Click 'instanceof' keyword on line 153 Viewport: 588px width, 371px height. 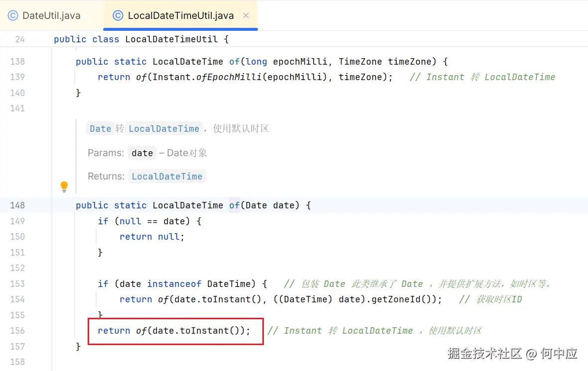(174, 283)
